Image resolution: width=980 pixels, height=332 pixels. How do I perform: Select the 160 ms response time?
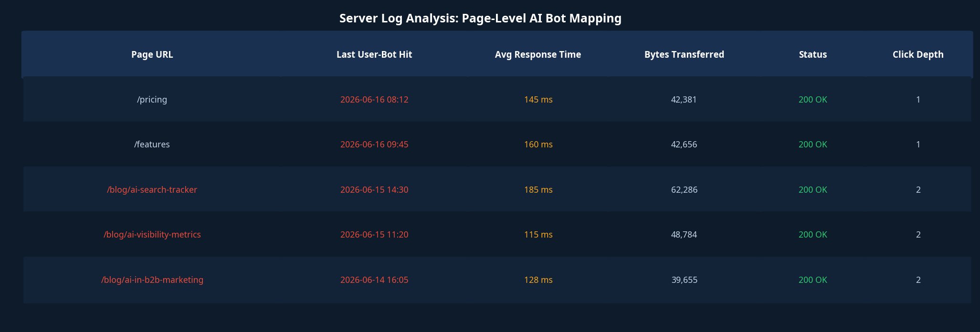538,145
